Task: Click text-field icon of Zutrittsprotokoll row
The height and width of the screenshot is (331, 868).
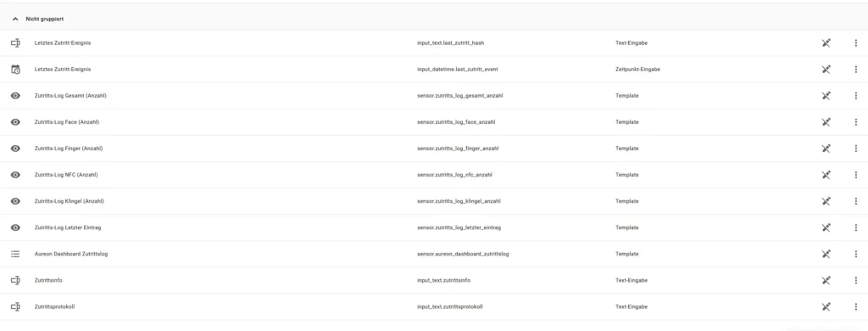Action: 15,306
